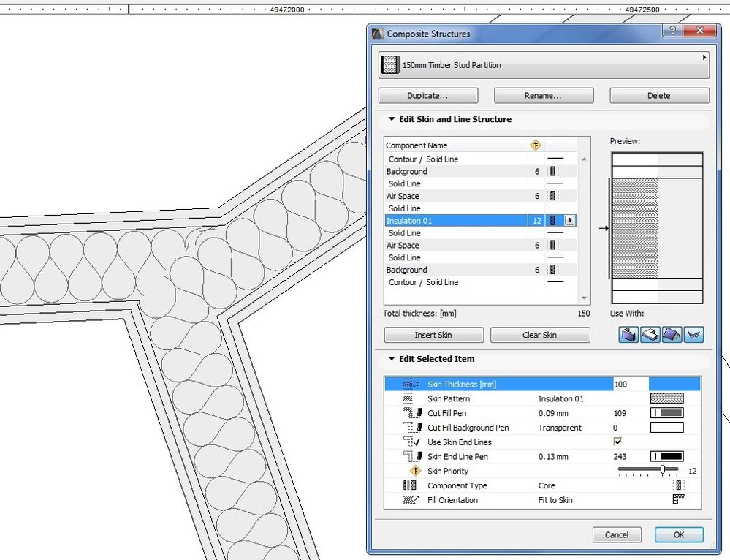Click the Core component type icon at the row's right

pyautogui.click(x=679, y=485)
